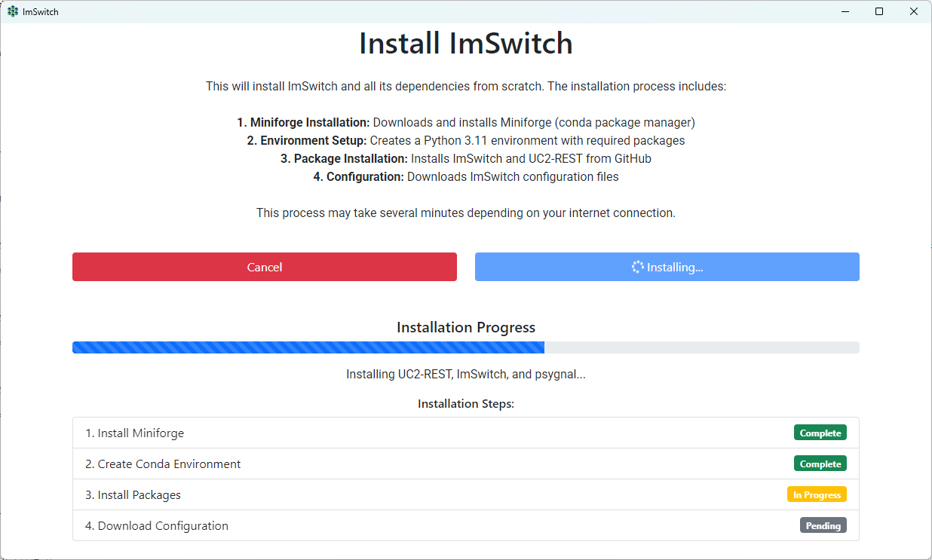Click the "1. Miniforge Installation:" description line
This screenshot has height=560, width=932.
[x=466, y=122]
